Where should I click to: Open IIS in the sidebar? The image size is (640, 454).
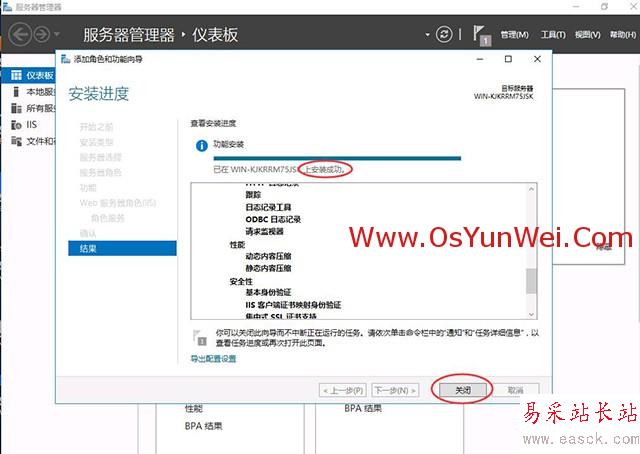click(28, 125)
